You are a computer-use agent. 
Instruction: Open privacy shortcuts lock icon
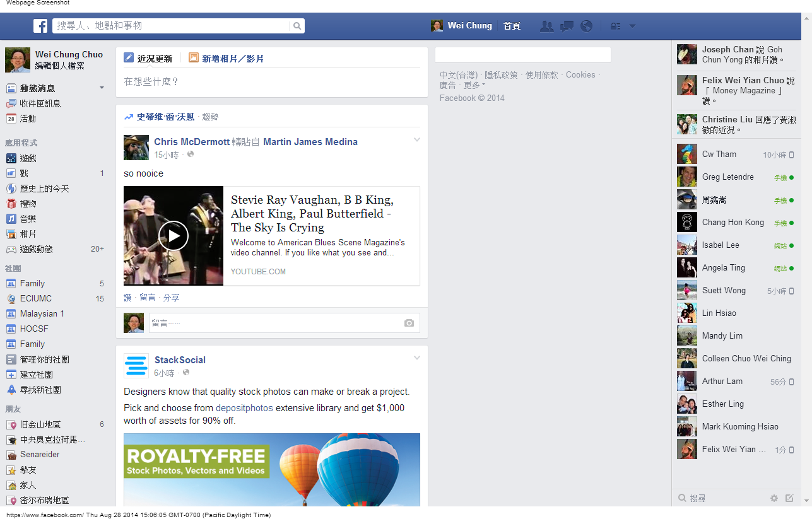point(615,26)
